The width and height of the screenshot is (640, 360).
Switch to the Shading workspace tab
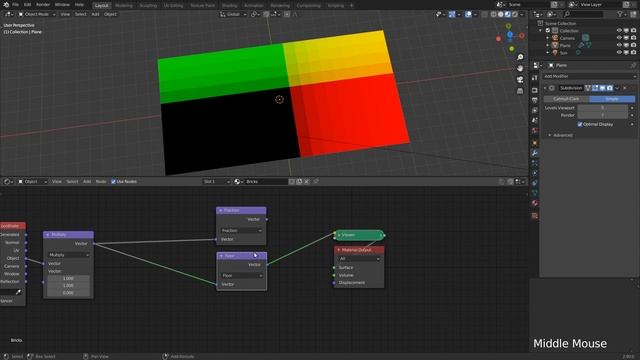[x=229, y=5]
